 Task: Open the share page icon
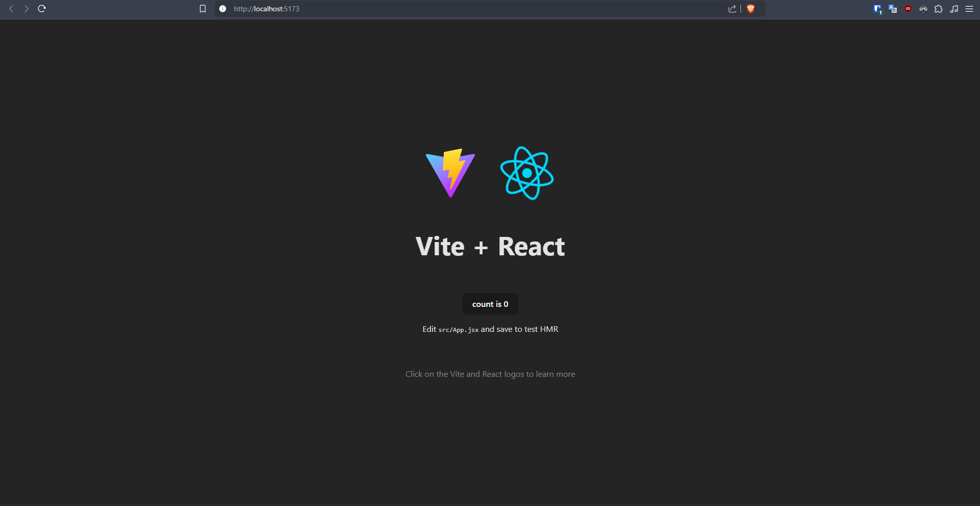tap(732, 9)
